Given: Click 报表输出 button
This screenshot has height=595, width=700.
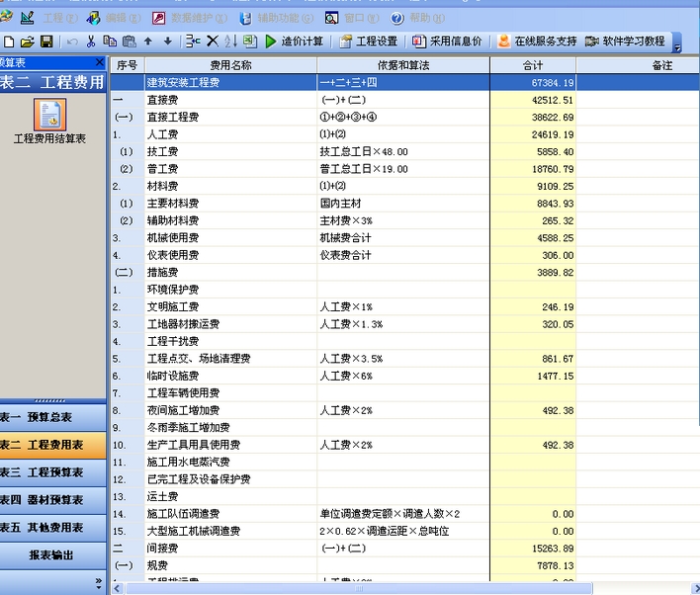Looking at the screenshot, I should pos(52,555).
